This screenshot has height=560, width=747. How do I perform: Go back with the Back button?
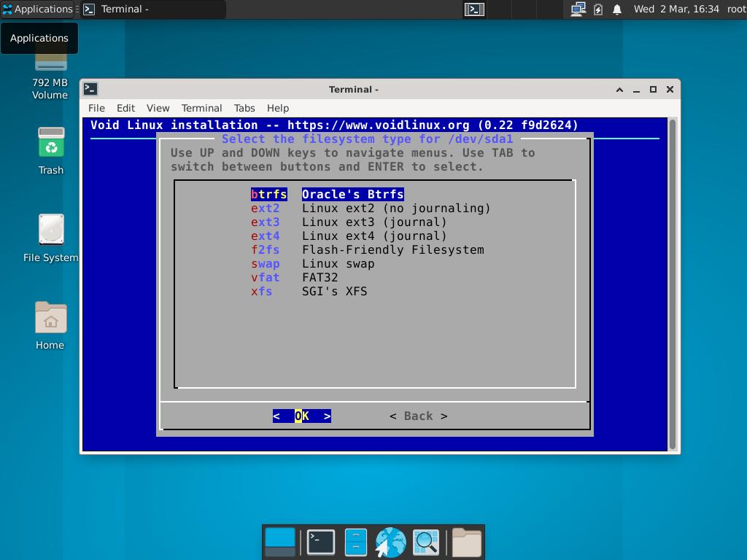coord(418,416)
